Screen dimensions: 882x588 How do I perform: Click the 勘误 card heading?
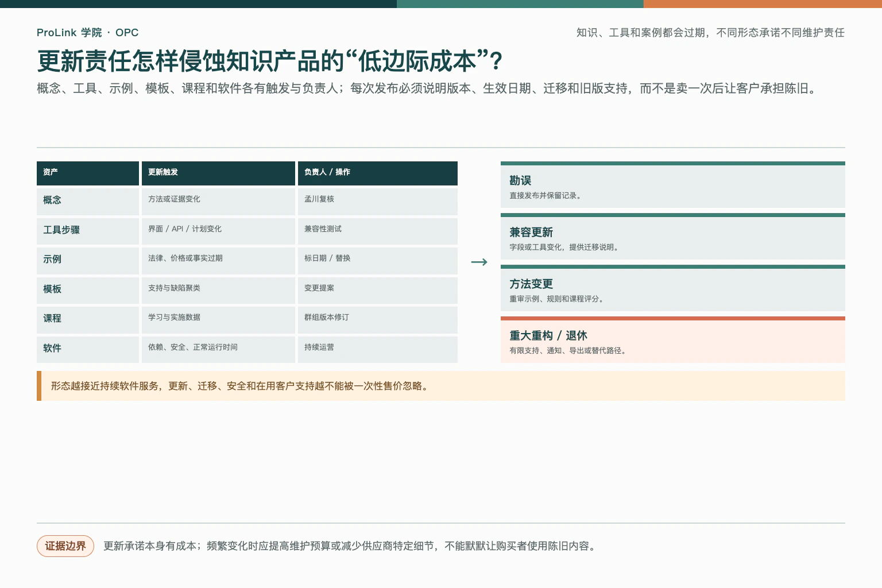coord(520,181)
